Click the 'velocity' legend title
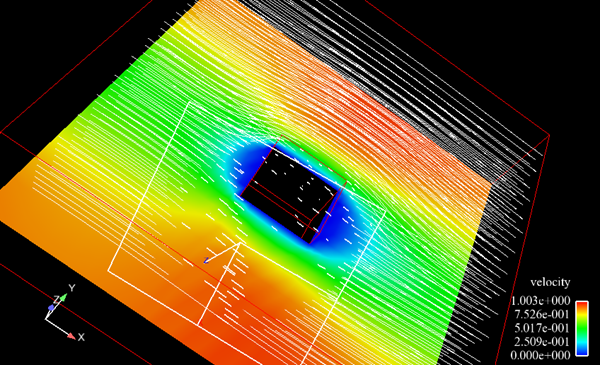The image size is (600, 365). 550,282
